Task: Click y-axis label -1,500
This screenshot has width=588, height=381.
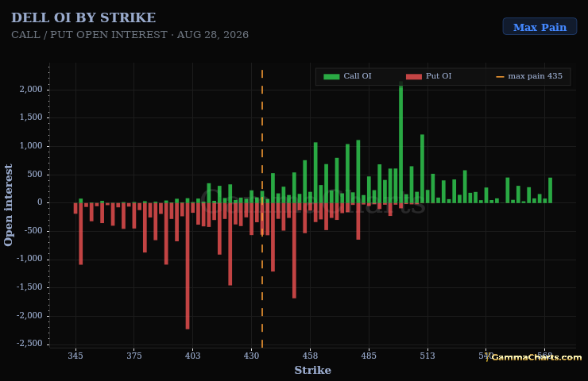Action: 29,287
